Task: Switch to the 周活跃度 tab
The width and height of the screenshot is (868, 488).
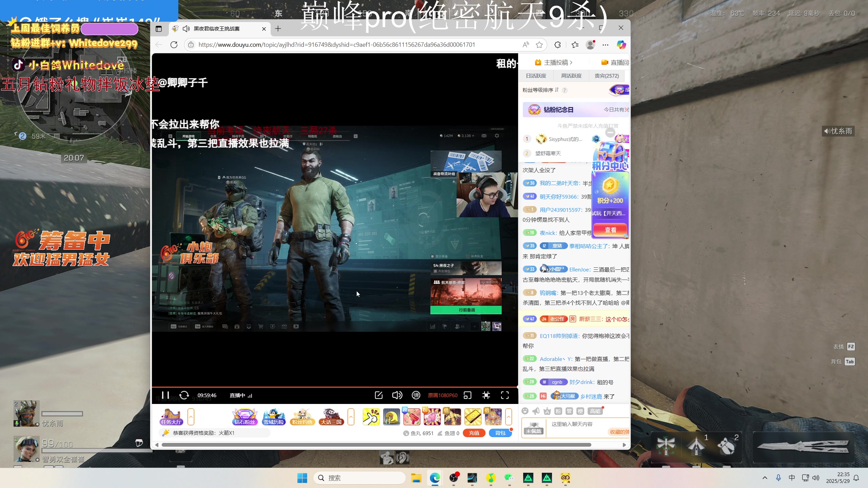Action: pyautogui.click(x=571, y=76)
